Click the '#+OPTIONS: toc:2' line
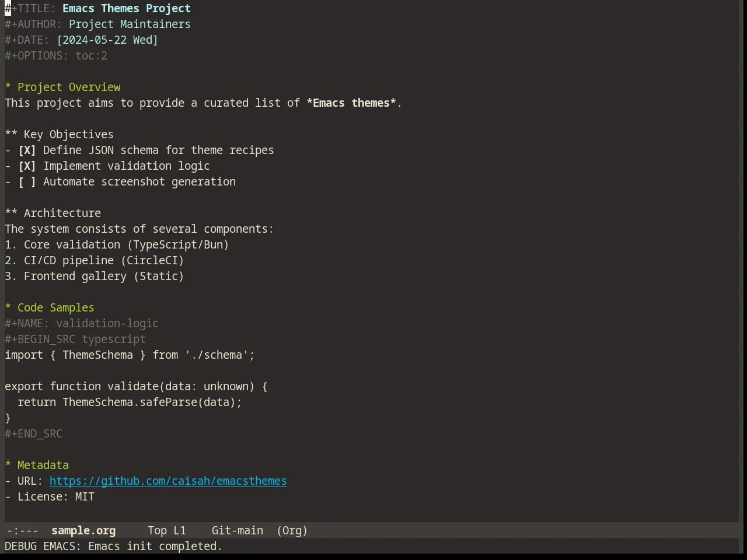 [x=56, y=55]
